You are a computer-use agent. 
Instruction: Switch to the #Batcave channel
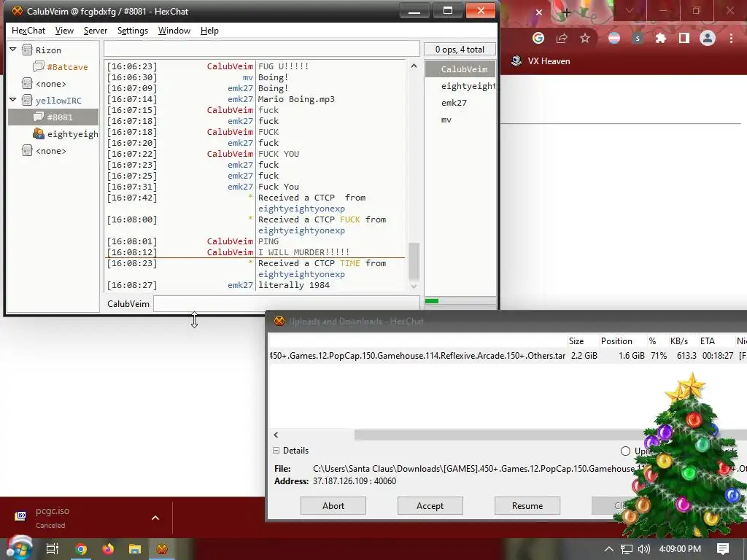point(67,67)
